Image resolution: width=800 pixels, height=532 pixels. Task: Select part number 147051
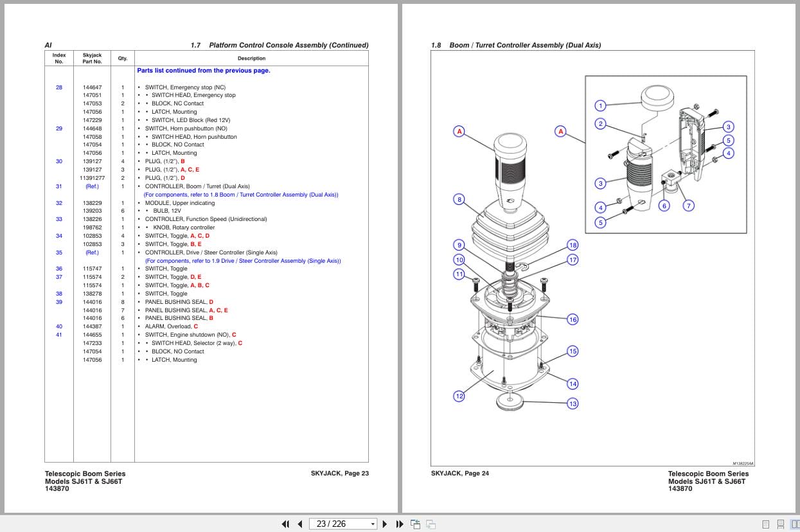(92, 95)
